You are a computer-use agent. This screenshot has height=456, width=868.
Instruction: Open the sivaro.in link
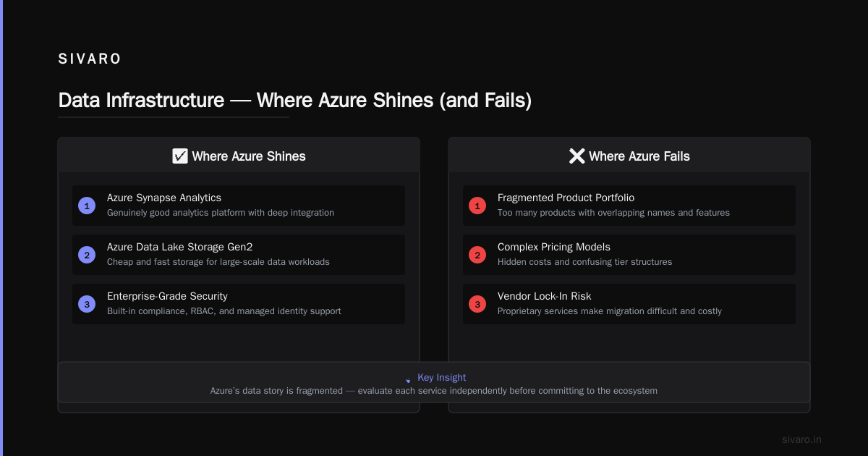tap(801, 439)
